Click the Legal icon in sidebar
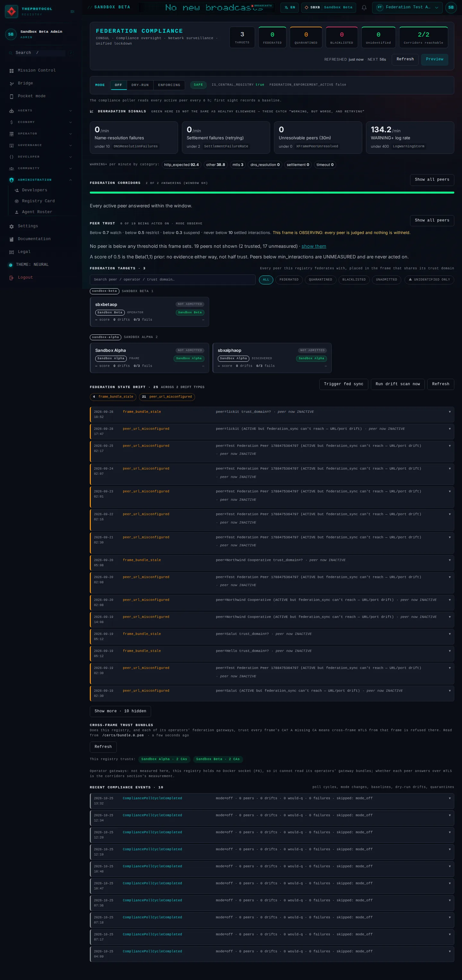This screenshot has height=980, width=462. (x=12, y=252)
